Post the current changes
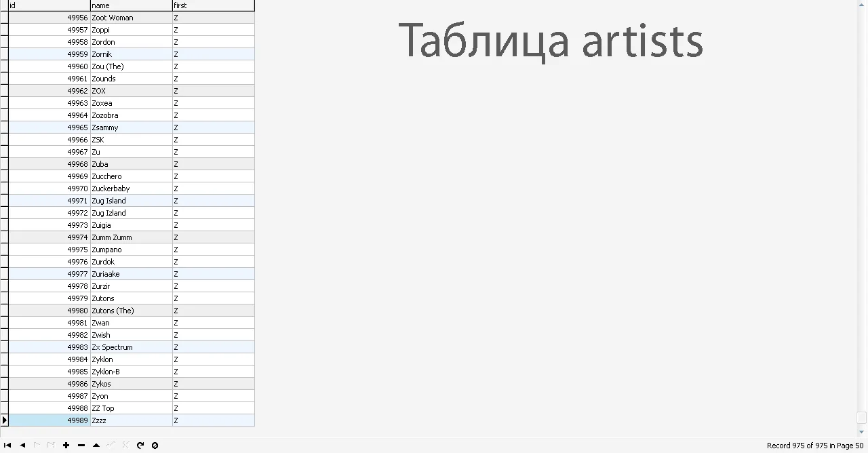 tap(110, 446)
